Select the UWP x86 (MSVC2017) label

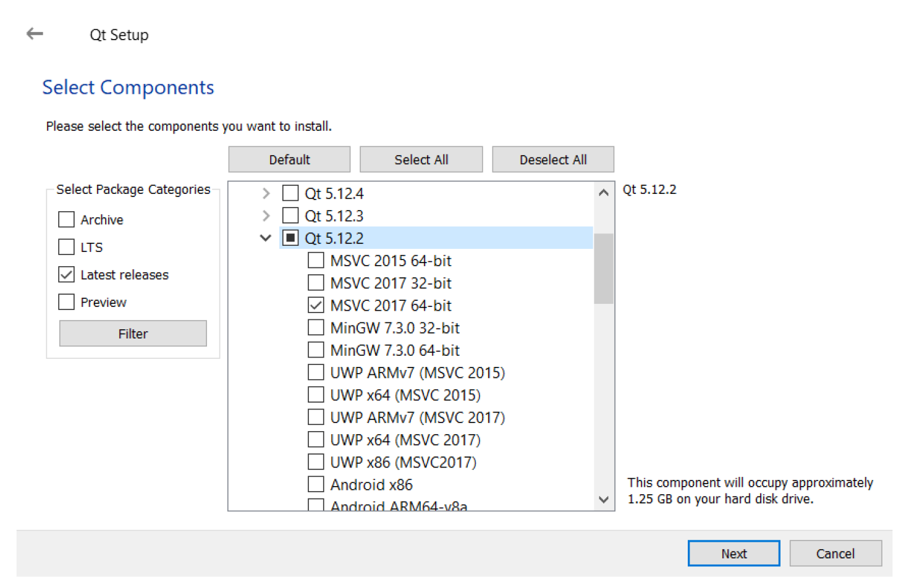404,462
